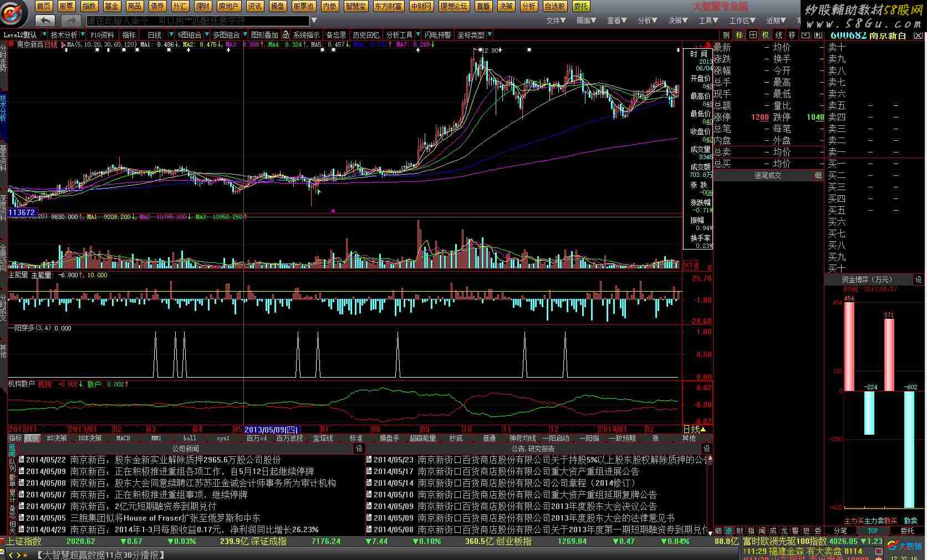Select the 线 drawing line icon

(x=779, y=35)
